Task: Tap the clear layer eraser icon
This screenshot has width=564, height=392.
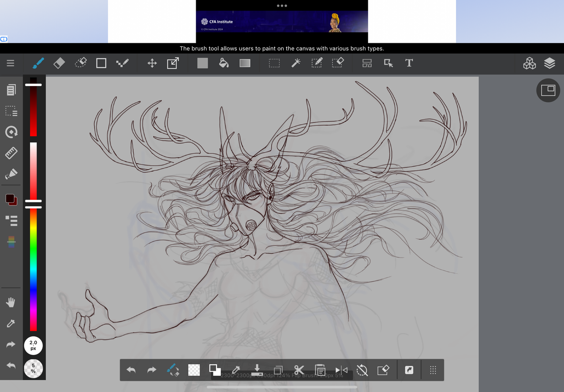Action: coord(383,370)
